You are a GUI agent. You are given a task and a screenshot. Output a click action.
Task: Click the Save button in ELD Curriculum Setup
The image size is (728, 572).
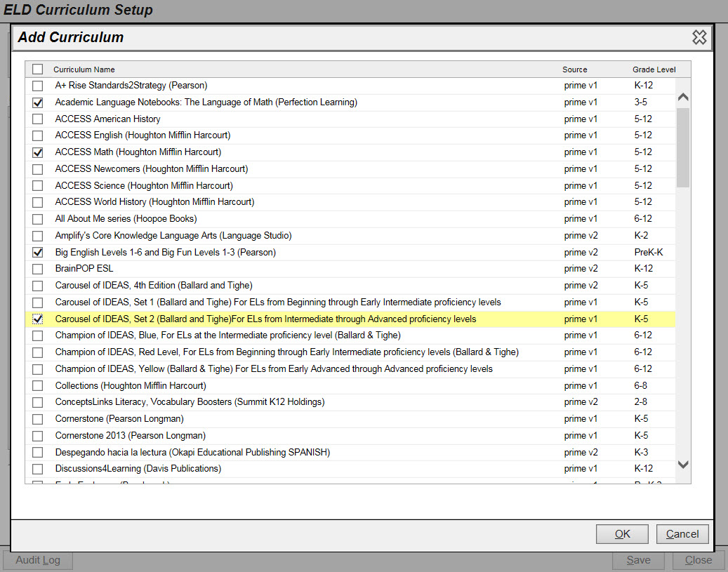click(639, 560)
